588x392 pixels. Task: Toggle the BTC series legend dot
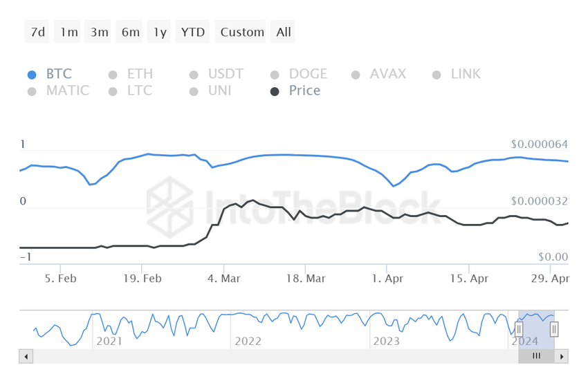tap(32, 75)
